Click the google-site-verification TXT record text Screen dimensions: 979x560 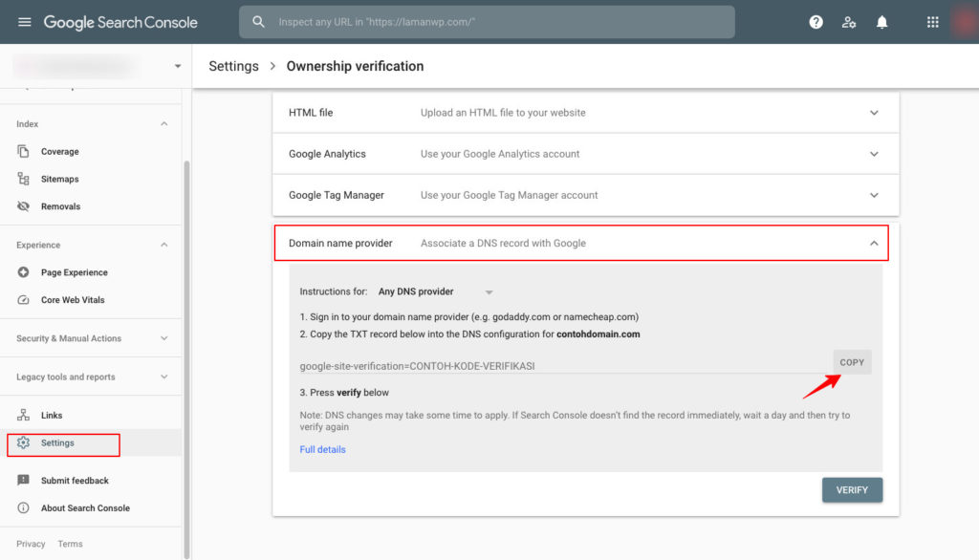point(417,366)
